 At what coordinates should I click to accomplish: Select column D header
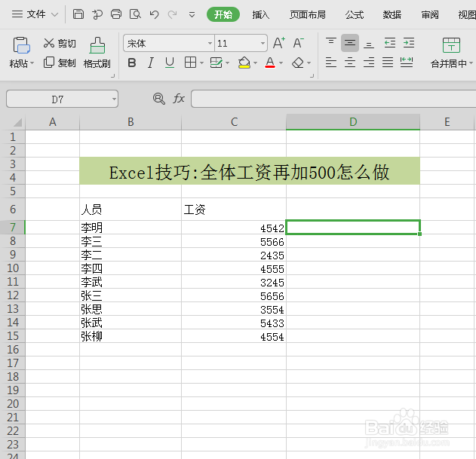pos(353,122)
